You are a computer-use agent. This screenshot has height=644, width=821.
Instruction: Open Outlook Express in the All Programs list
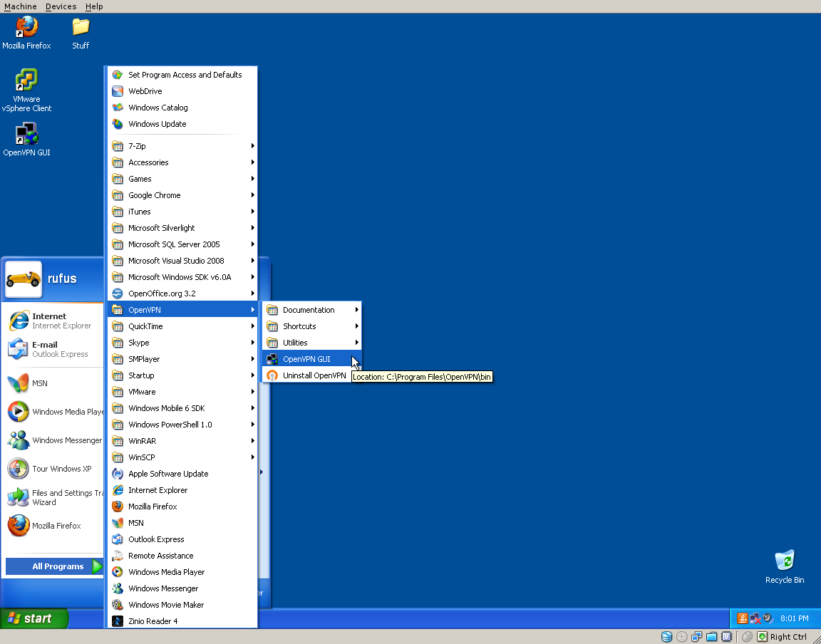[x=182, y=539]
